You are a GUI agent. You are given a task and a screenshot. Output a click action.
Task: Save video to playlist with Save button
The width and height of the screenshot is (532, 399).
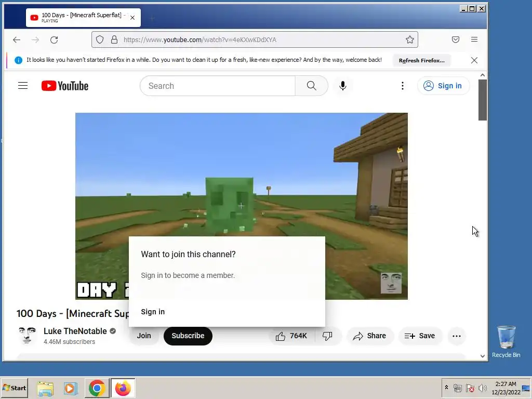[x=420, y=336]
